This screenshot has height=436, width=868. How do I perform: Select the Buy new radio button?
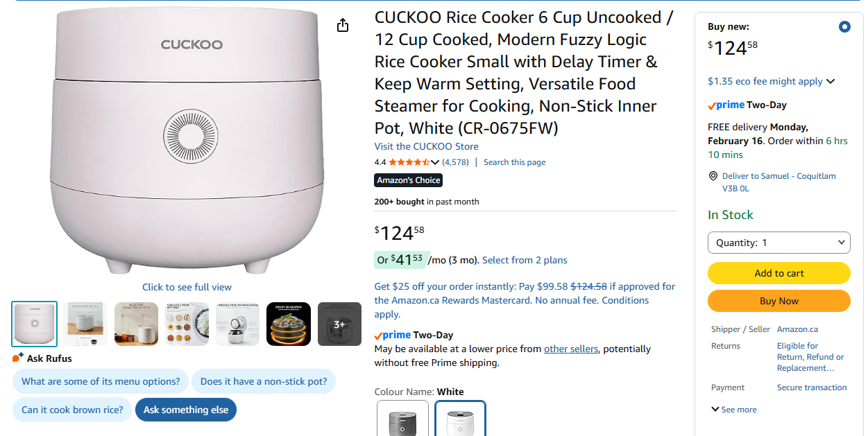coord(844,27)
